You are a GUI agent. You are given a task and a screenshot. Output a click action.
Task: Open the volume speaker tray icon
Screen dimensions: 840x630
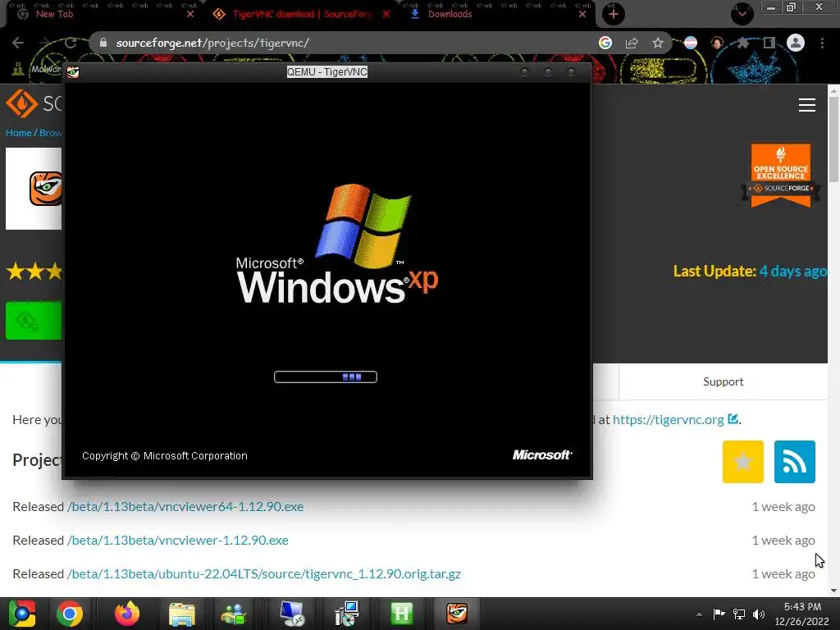pyautogui.click(x=759, y=614)
